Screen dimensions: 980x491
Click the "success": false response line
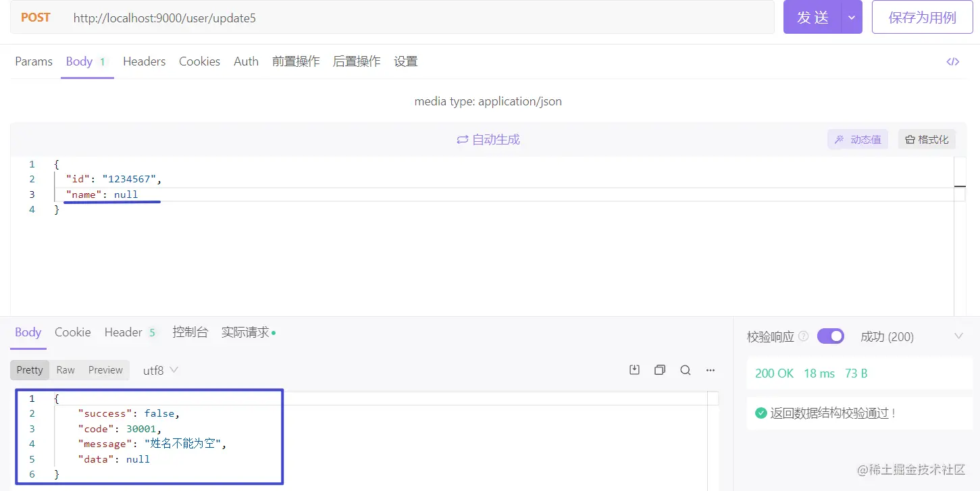[129, 413]
